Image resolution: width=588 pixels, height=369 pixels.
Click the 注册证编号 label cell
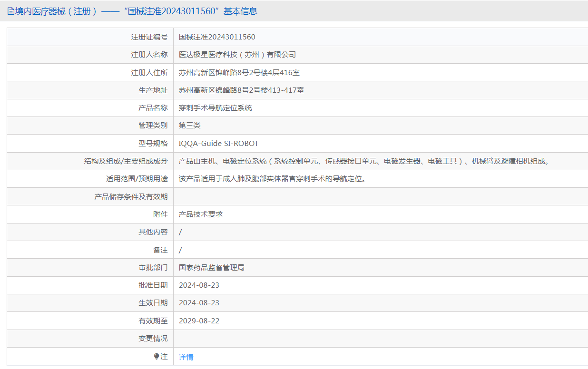tap(149, 37)
